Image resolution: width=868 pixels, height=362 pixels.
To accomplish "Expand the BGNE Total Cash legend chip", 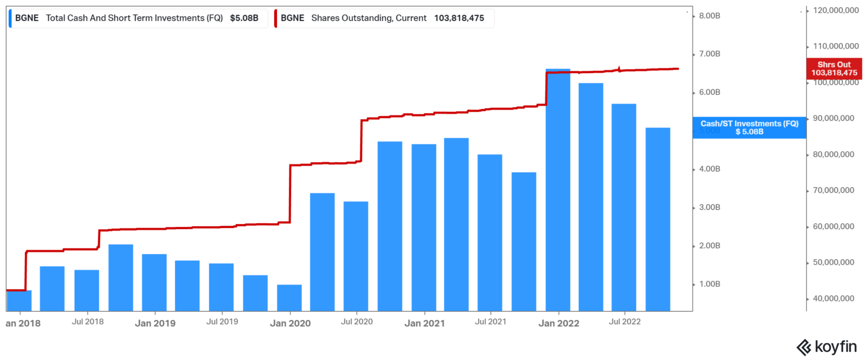I will [27, 18].
